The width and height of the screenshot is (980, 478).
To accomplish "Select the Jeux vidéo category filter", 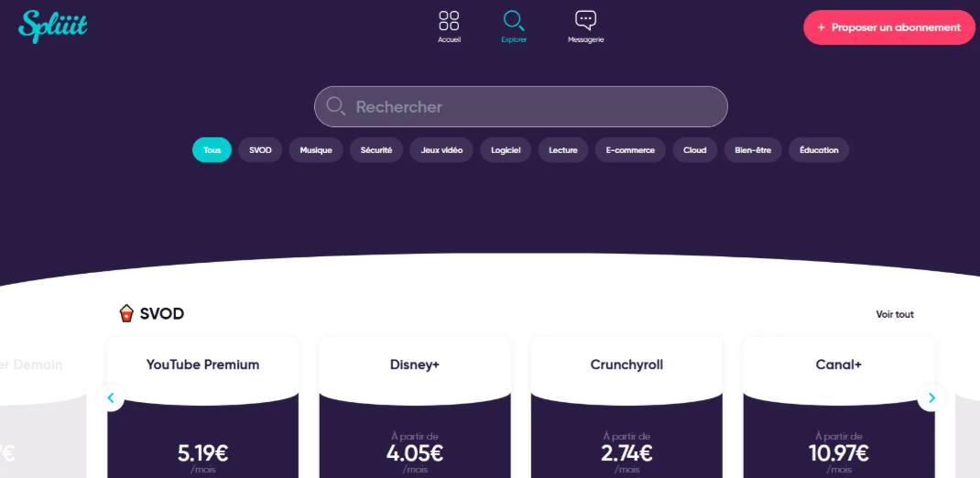I will pyautogui.click(x=441, y=150).
